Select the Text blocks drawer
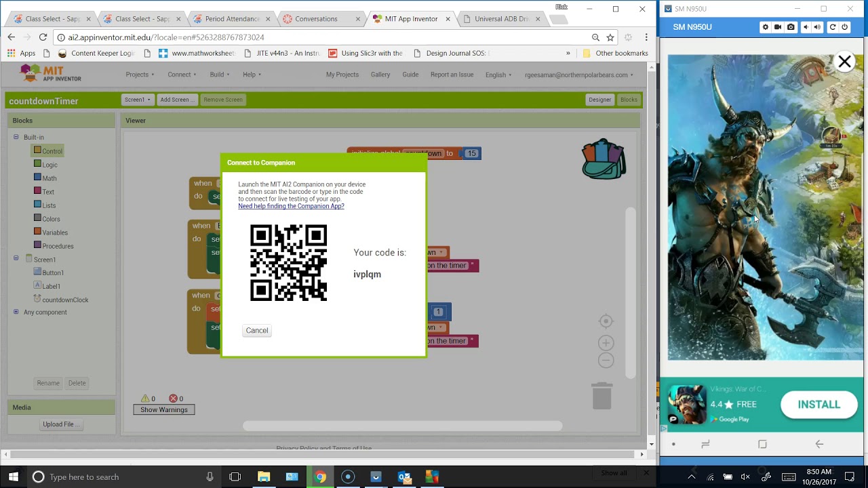Image resolution: width=868 pixels, height=488 pixels. point(44,192)
